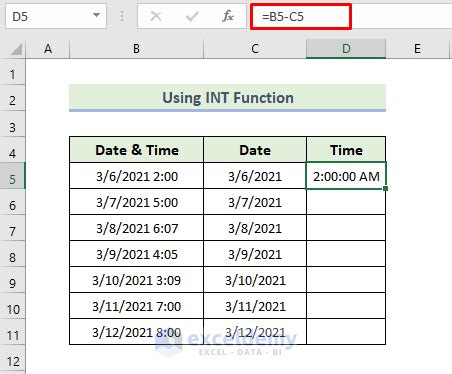The image size is (452, 374).
Task: Select Date cell 3/9/2021 in column C
Action: point(255,254)
